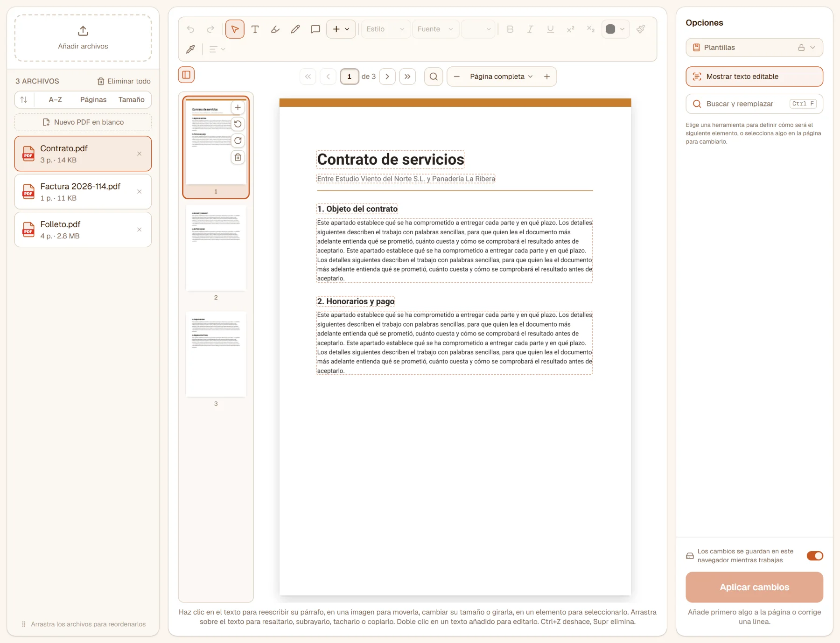
Task: Toggle Mostrar texto editable
Action: click(754, 77)
